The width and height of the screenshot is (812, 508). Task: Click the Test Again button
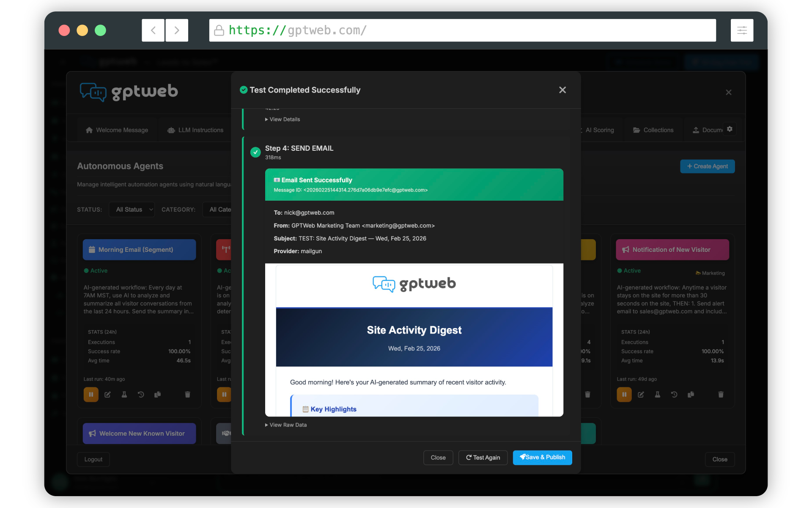[x=483, y=458]
